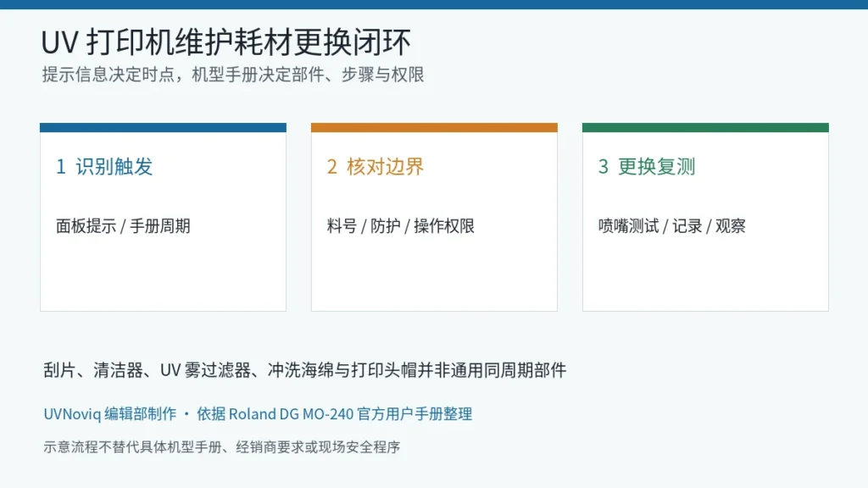Click the text "喷嘴测试 / 记录 / 观察"
Screen dimensions: 868x488
click(671, 225)
